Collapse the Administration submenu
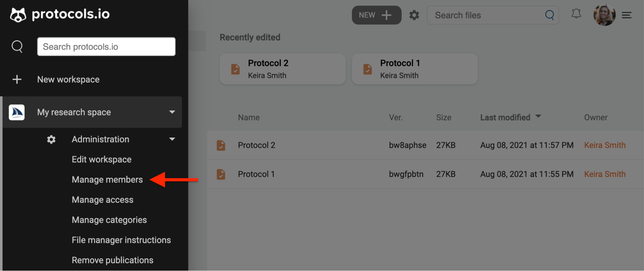The width and height of the screenshot is (644, 271). [x=172, y=139]
